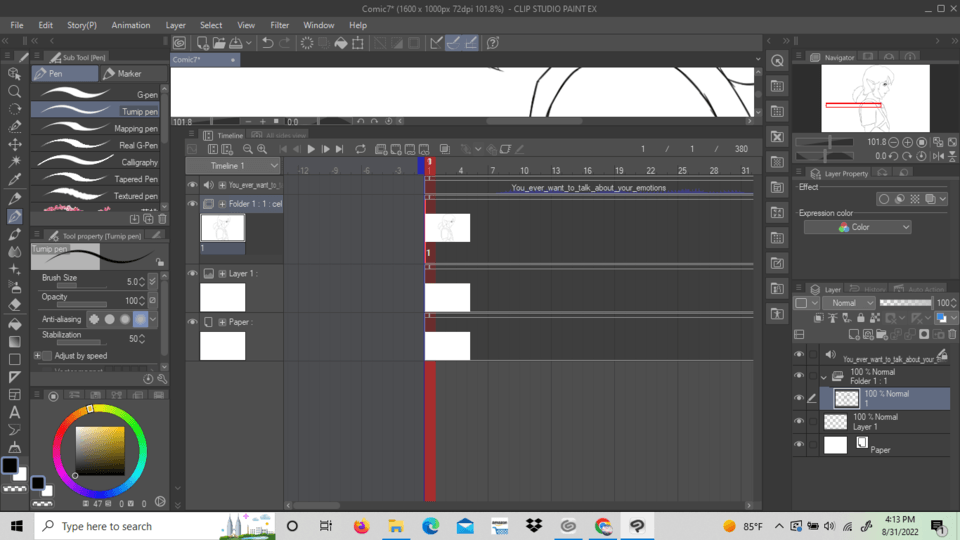Switch to the Marker sub tool tab
This screenshot has width=960, height=540.
(x=133, y=73)
